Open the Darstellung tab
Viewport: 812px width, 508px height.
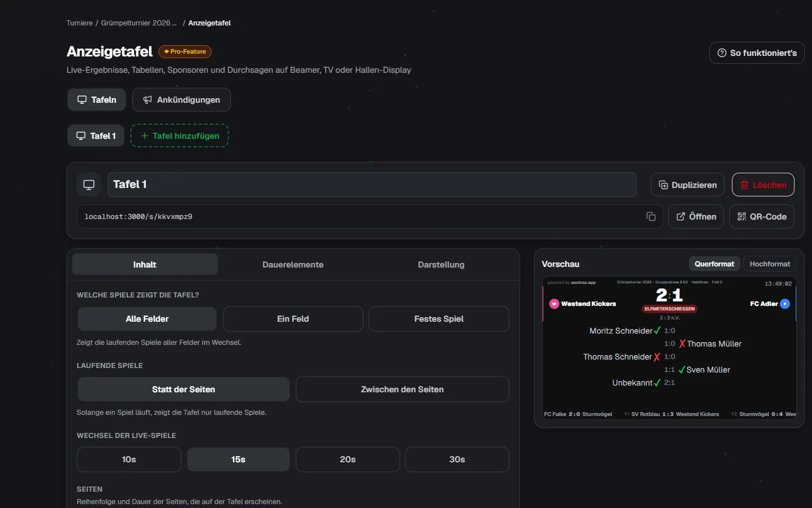[441, 264]
